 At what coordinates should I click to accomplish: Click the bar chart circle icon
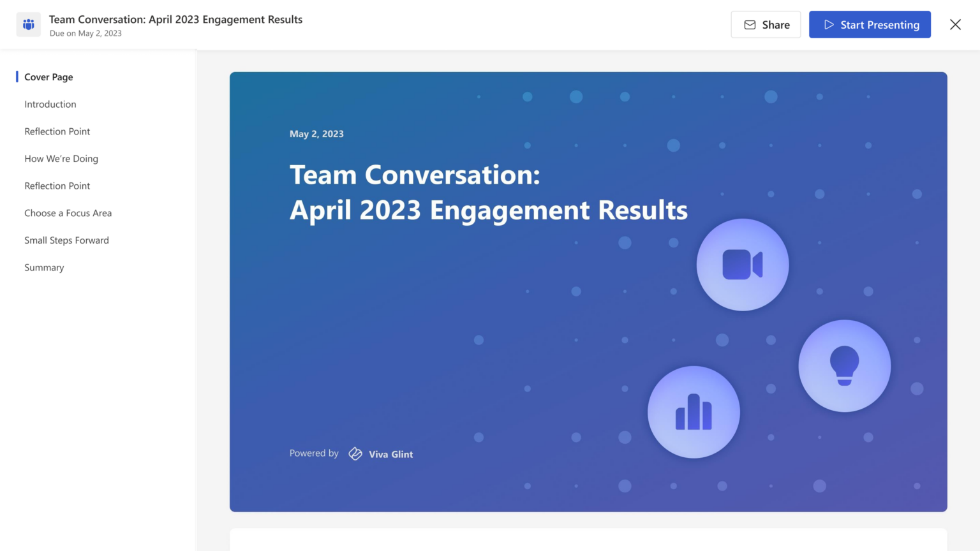click(694, 412)
